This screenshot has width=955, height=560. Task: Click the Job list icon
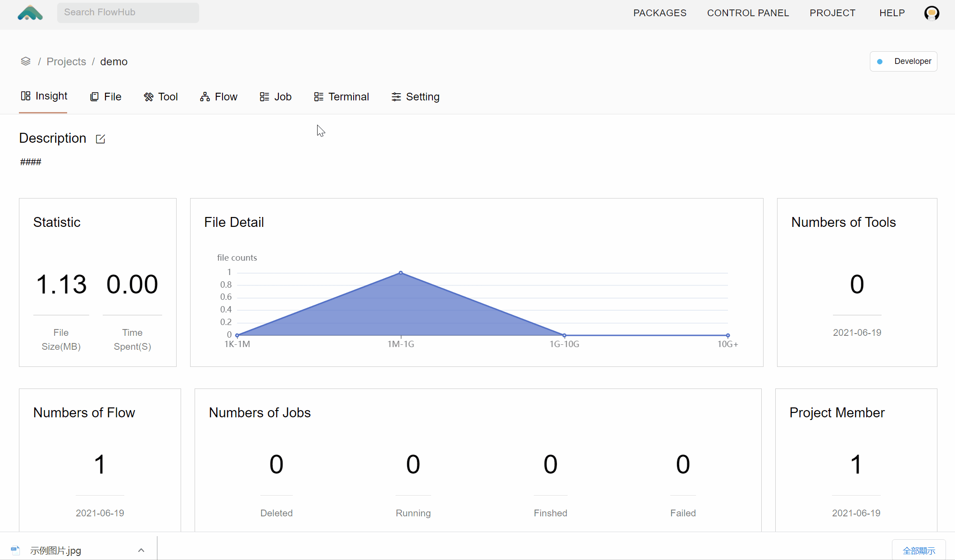click(x=264, y=97)
